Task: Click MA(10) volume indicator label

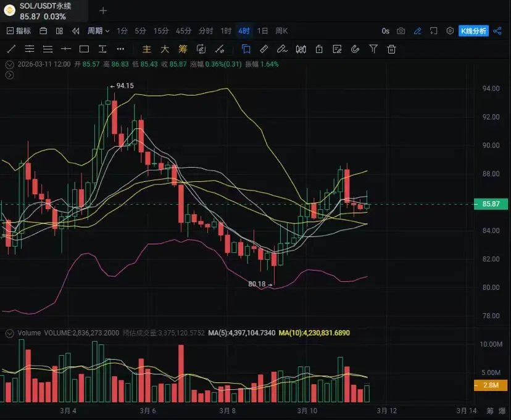Action: click(314, 333)
